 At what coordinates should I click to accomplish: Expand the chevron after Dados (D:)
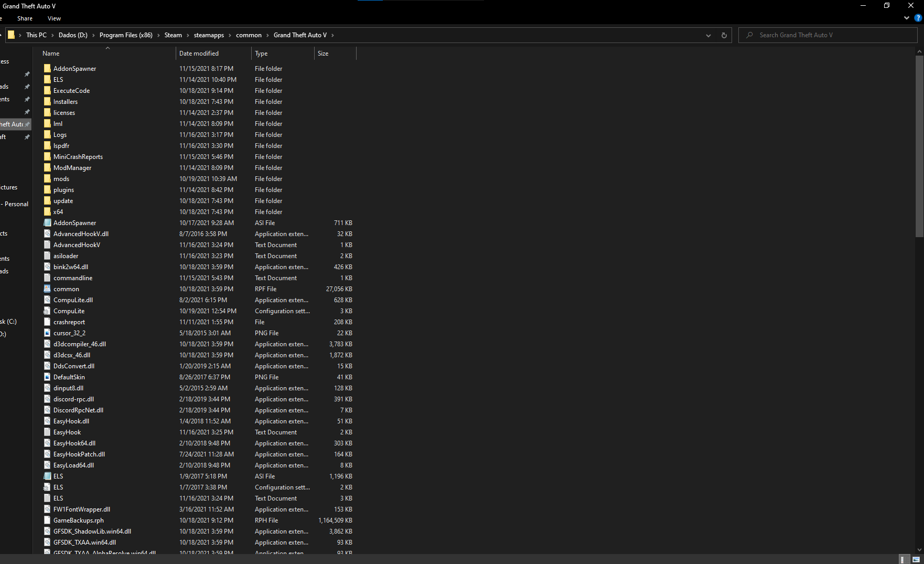coord(93,35)
